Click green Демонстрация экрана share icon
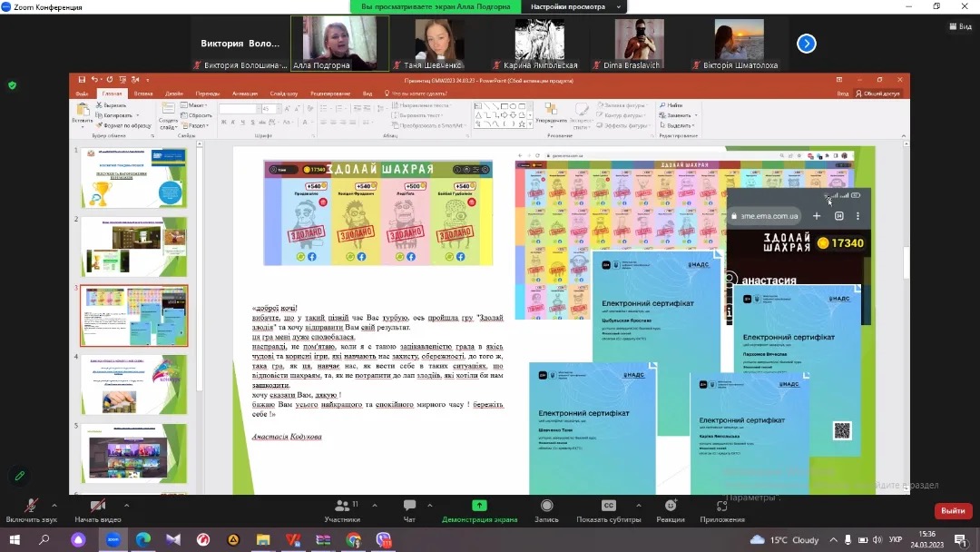Image resolution: width=980 pixels, height=552 pixels. click(479, 506)
